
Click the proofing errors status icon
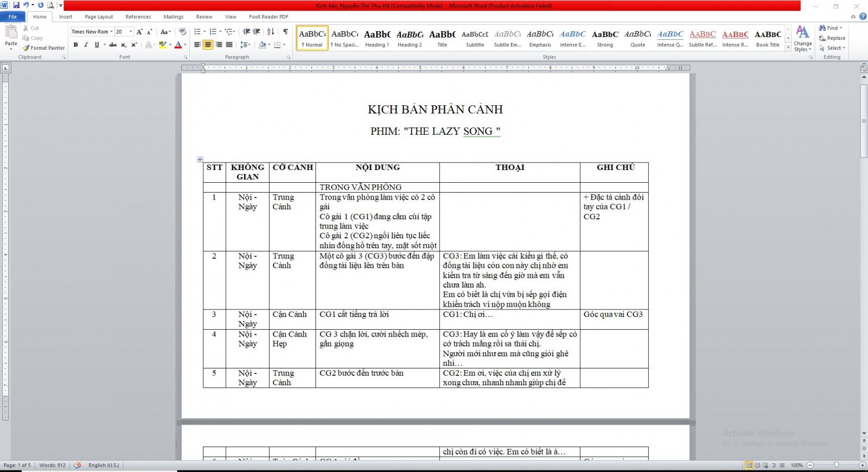coord(78,465)
